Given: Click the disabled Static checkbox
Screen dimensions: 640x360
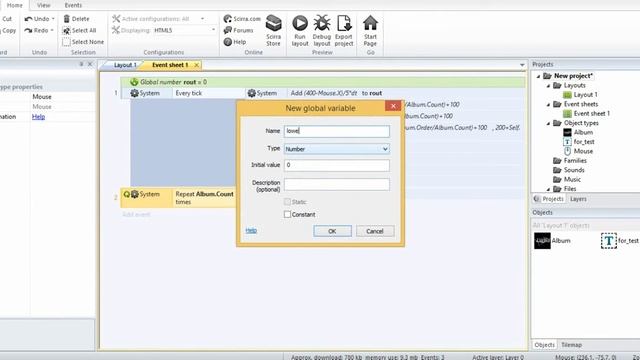Looking at the screenshot, I should [x=287, y=202].
